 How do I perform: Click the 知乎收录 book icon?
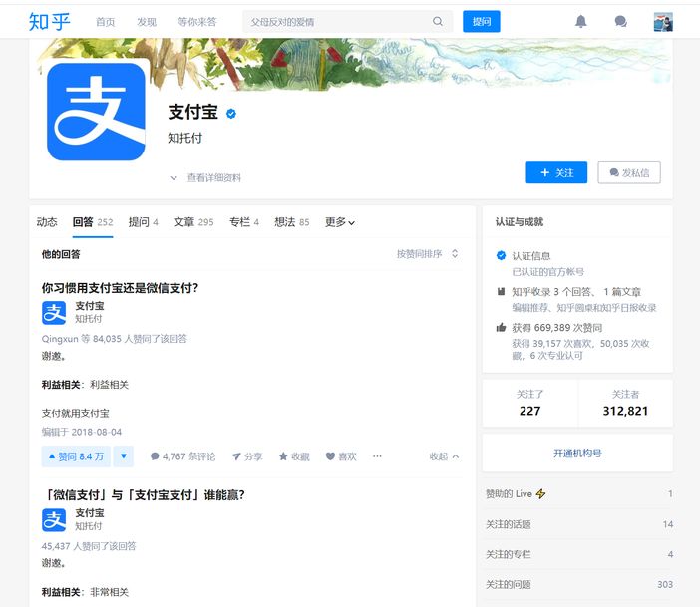pyautogui.click(x=501, y=291)
